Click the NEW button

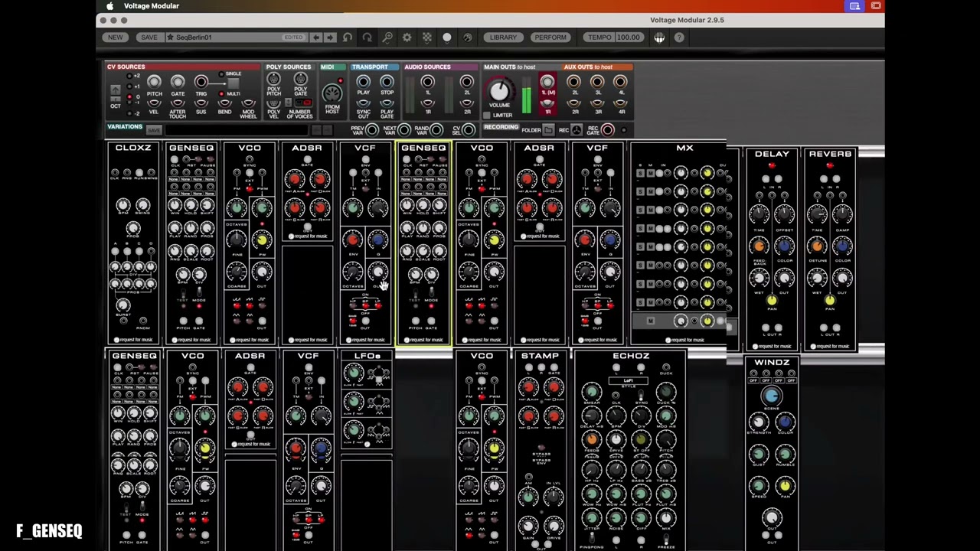[x=115, y=37]
